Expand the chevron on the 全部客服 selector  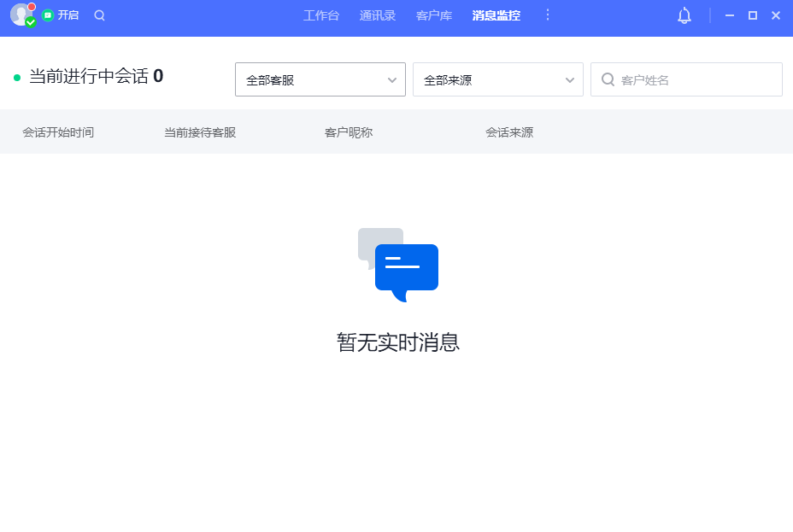pos(393,79)
